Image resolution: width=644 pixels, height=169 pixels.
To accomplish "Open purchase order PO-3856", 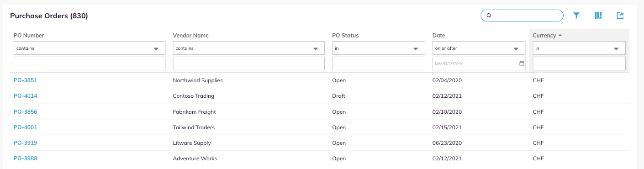I will 26,111.
